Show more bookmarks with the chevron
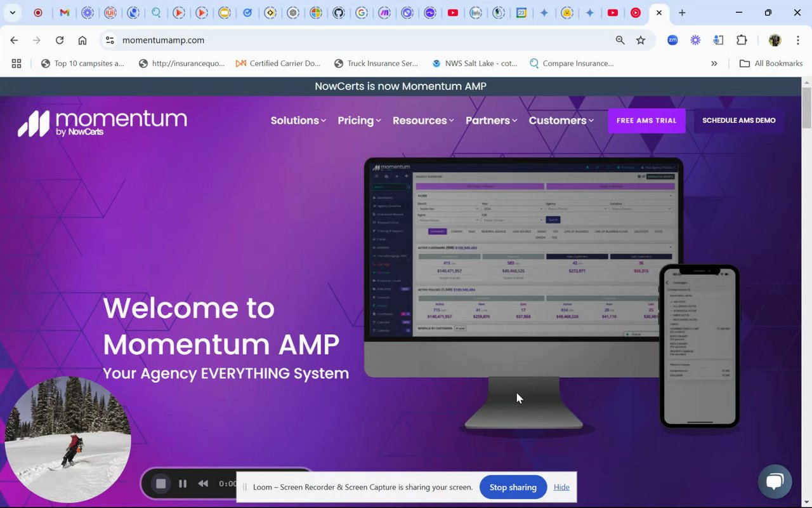This screenshot has width=812, height=508. point(714,63)
